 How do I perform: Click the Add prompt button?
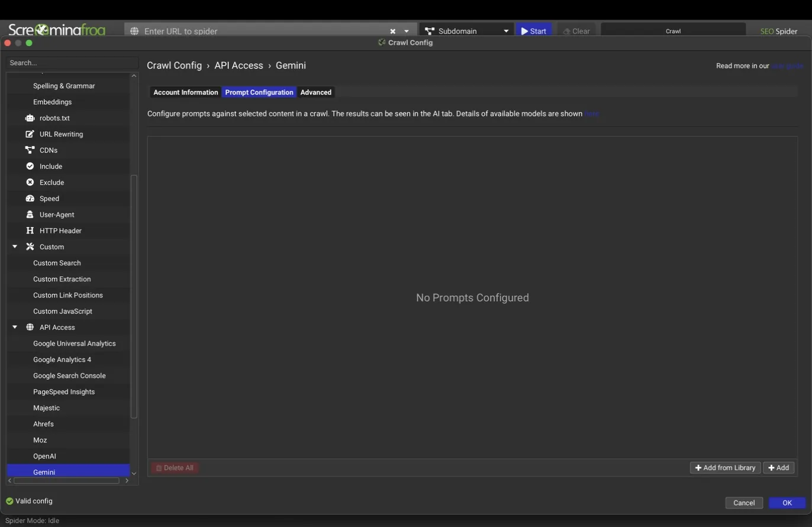[x=778, y=468]
